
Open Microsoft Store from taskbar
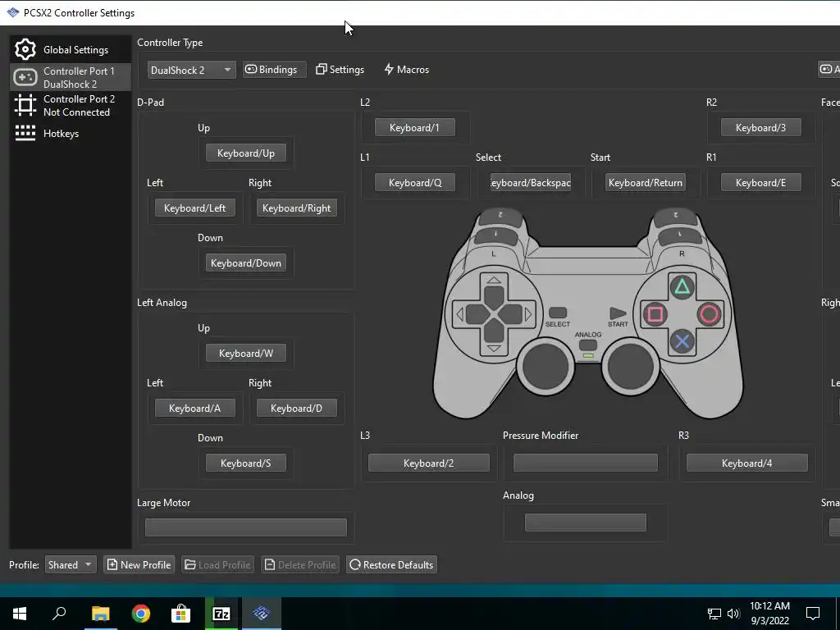(x=181, y=614)
